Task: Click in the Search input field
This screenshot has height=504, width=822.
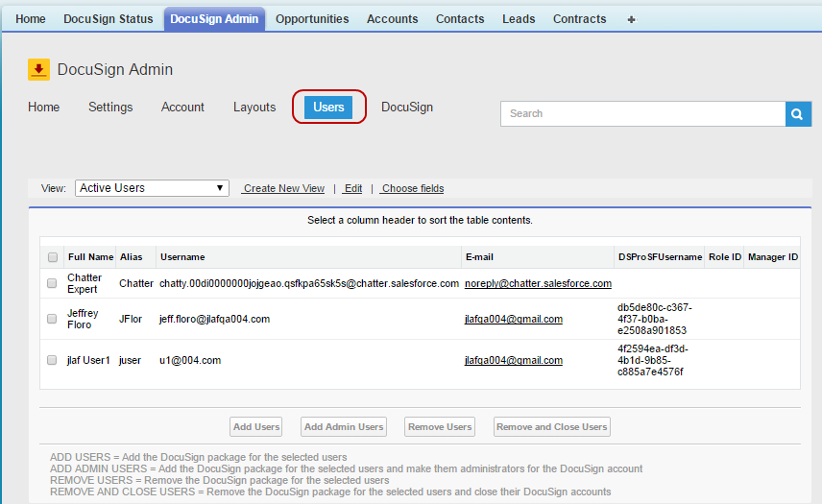Action: tap(642, 113)
